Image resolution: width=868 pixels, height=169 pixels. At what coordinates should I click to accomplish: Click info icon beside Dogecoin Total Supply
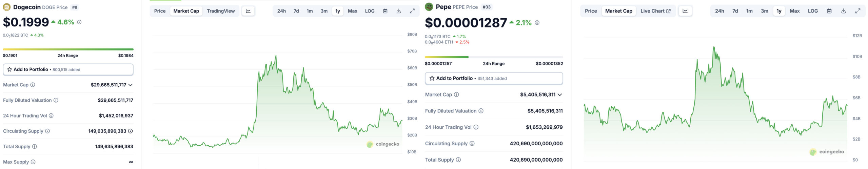(x=35, y=147)
